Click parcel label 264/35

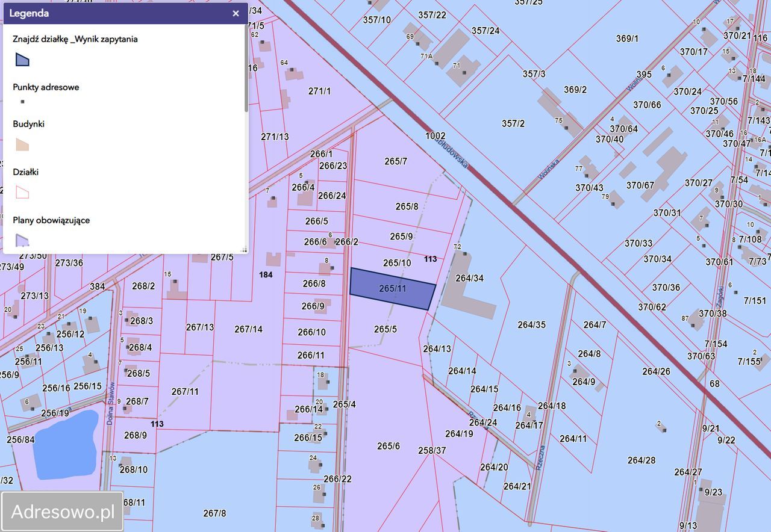531,325
